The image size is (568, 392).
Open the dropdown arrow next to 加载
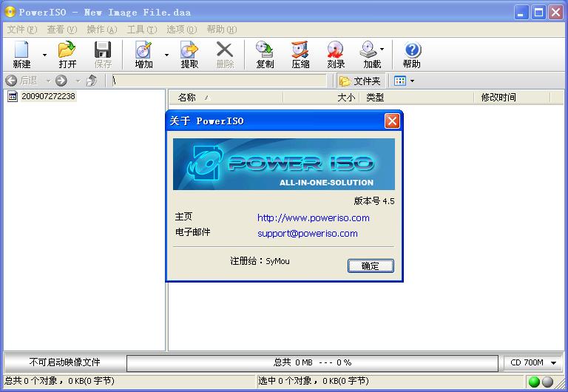382,49
